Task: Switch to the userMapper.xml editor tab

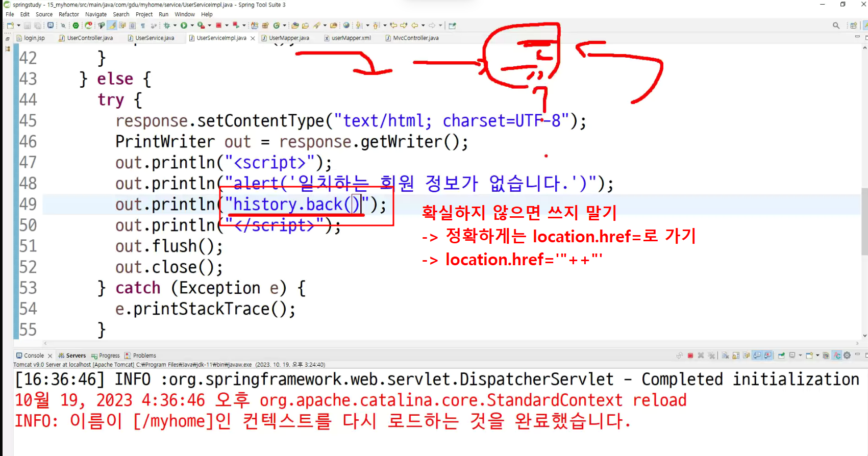Action: coord(348,38)
